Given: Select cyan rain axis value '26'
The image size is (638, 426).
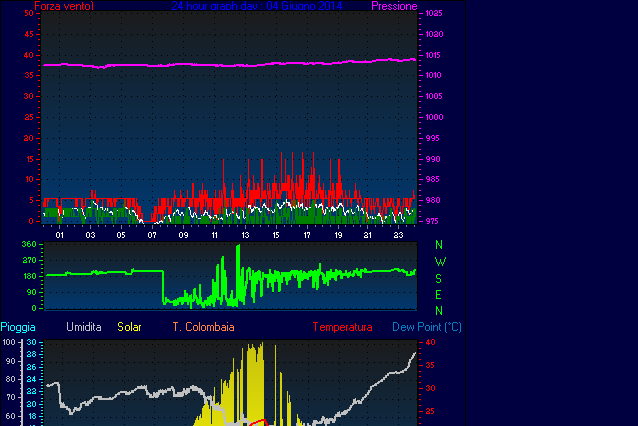Looking at the screenshot, I should (x=32, y=367).
